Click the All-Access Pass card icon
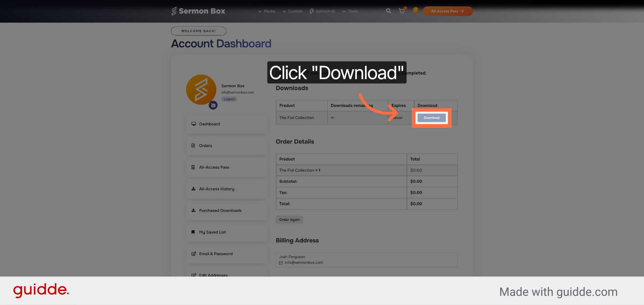The height and width of the screenshot is (305, 644). click(193, 167)
